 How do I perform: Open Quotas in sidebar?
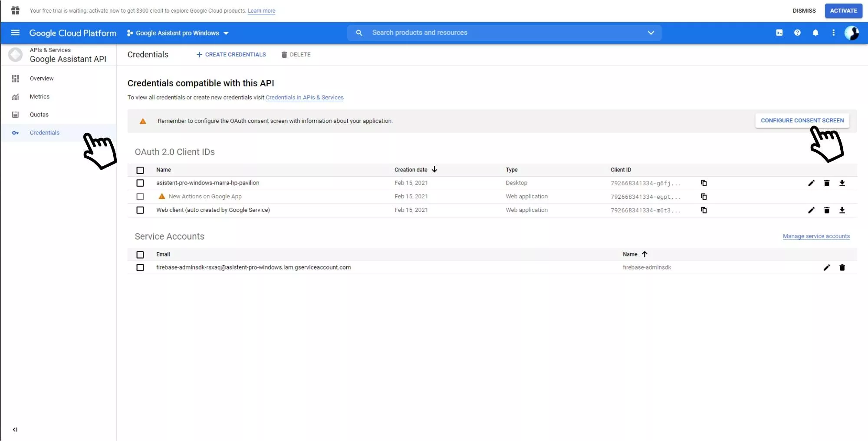(x=39, y=115)
